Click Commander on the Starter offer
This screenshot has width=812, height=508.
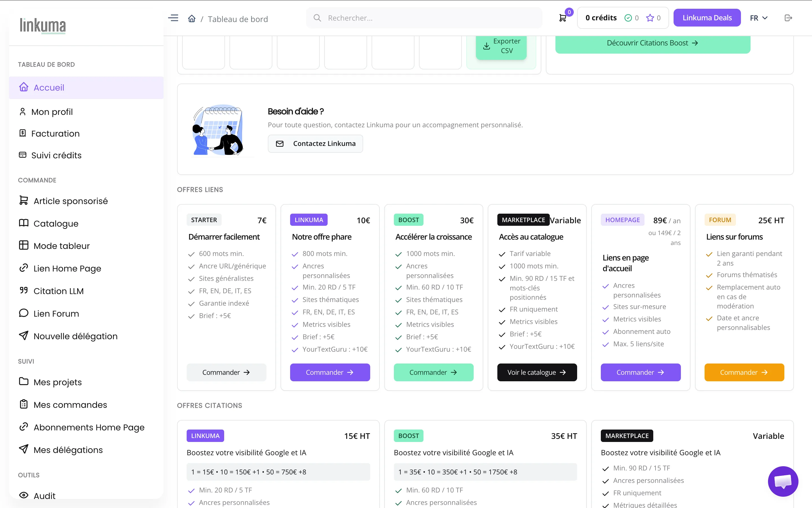click(226, 372)
